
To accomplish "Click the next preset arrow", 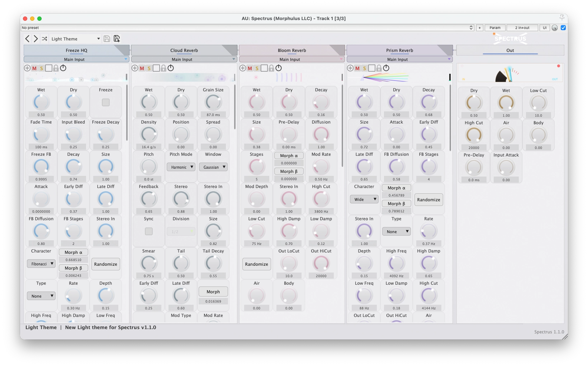I will pos(35,39).
